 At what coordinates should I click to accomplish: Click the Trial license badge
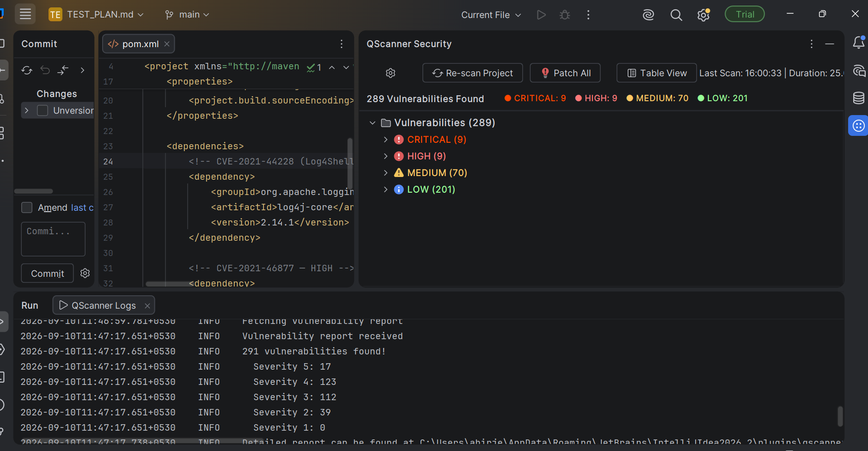(x=745, y=14)
